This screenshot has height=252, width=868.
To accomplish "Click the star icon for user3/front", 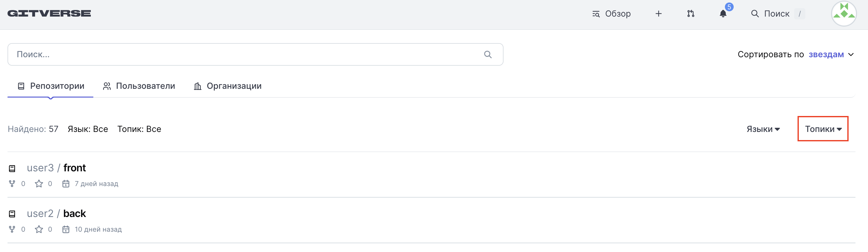I will [39, 184].
